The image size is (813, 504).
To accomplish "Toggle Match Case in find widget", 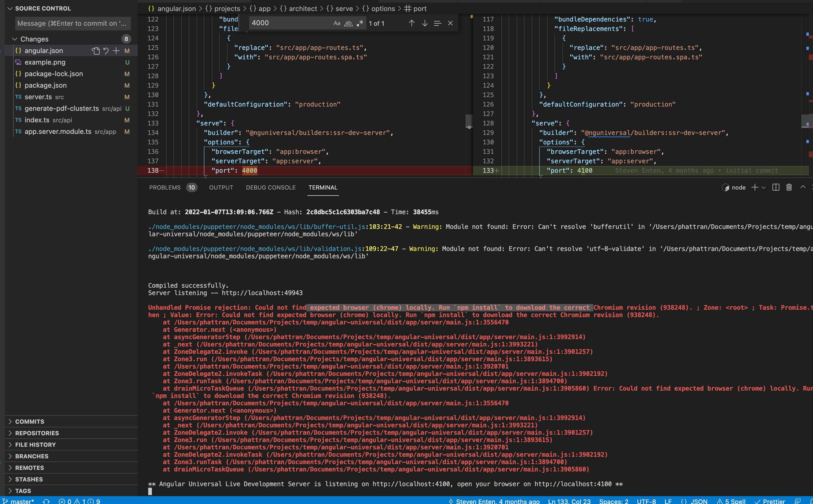I will 337,23.
